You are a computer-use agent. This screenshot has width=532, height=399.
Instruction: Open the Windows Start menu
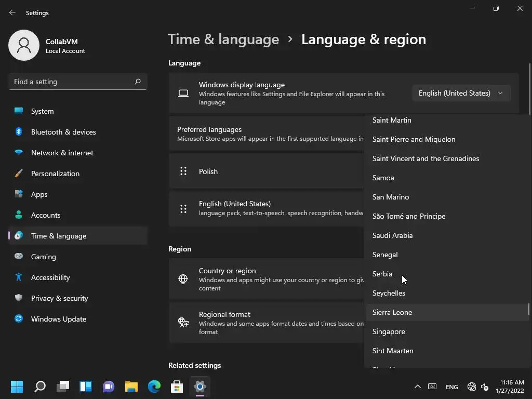[17, 387]
